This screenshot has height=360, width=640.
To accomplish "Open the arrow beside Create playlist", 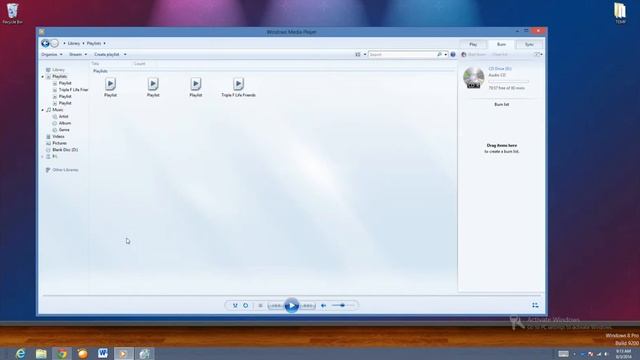I will 125,54.
